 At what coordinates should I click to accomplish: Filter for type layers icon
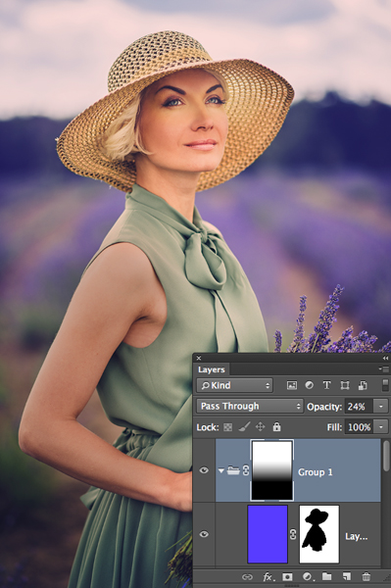(327, 385)
